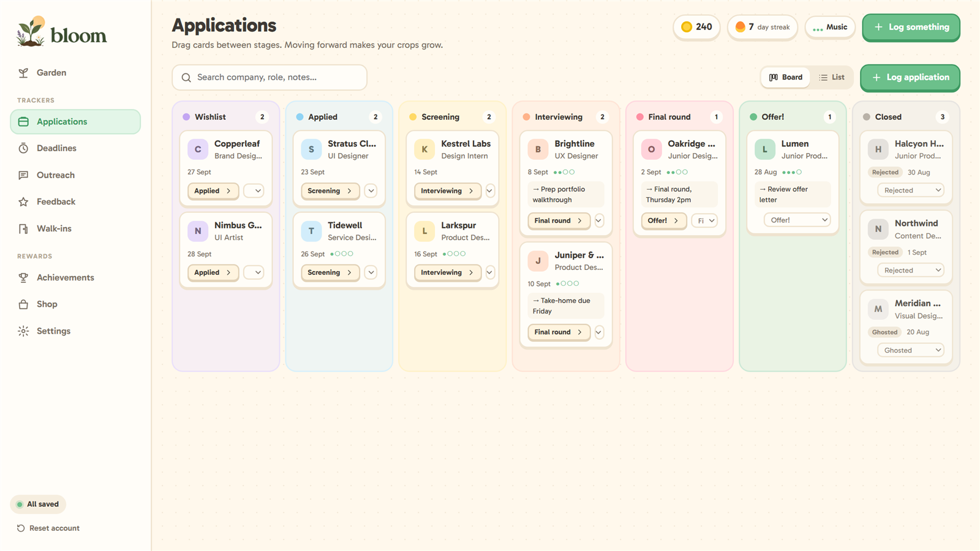Move Kestrel Labs to Interviewing
The image size is (980, 551).
[448, 191]
